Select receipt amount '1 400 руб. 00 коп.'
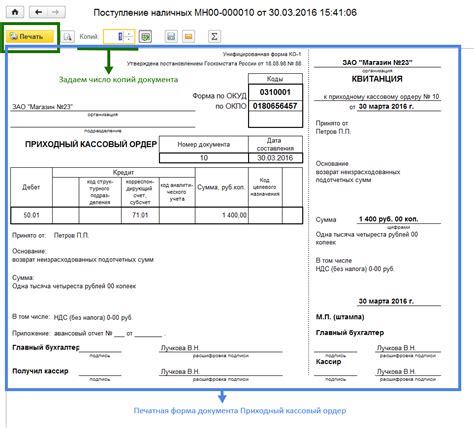This screenshot has width=474, height=428. 388,219
